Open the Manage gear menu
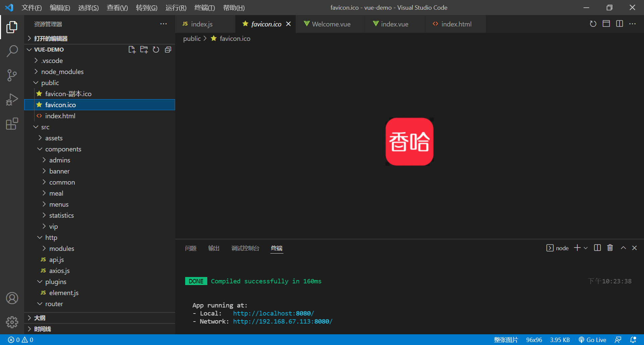 click(12, 322)
